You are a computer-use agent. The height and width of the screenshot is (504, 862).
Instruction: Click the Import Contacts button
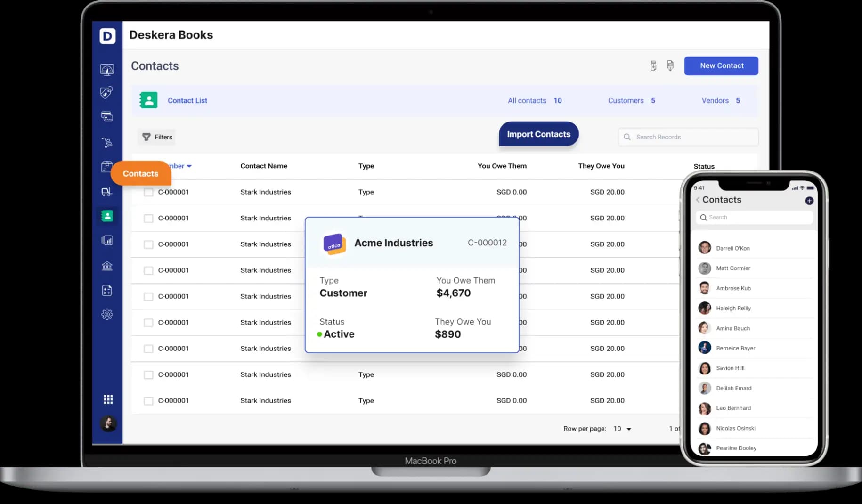pos(538,134)
